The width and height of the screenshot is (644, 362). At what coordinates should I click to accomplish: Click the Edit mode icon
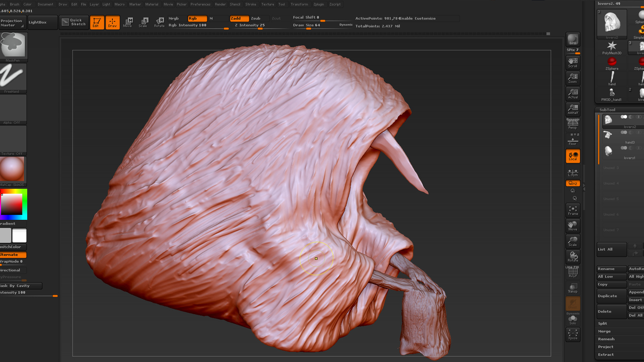coord(97,22)
